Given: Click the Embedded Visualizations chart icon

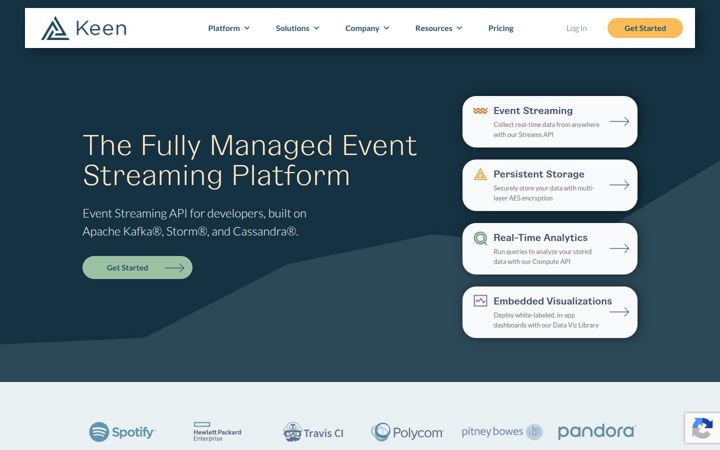Looking at the screenshot, I should coord(480,301).
